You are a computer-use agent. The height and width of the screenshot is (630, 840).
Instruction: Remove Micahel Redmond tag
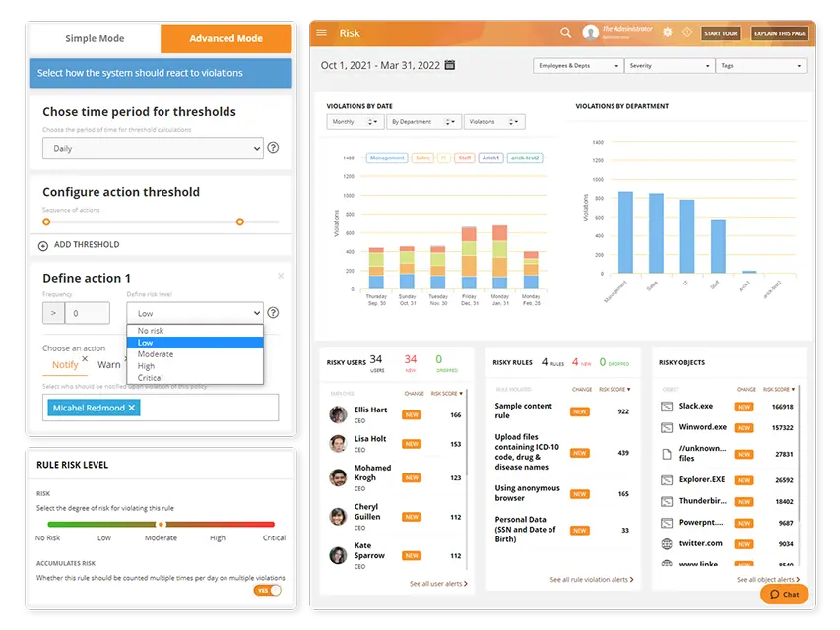[x=132, y=408]
